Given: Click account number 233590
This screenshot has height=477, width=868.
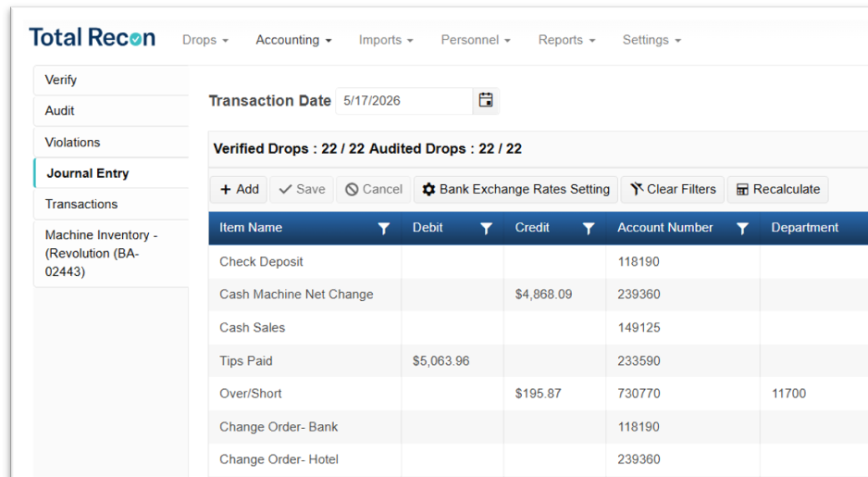Looking at the screenshot, I should coord(639,361).
